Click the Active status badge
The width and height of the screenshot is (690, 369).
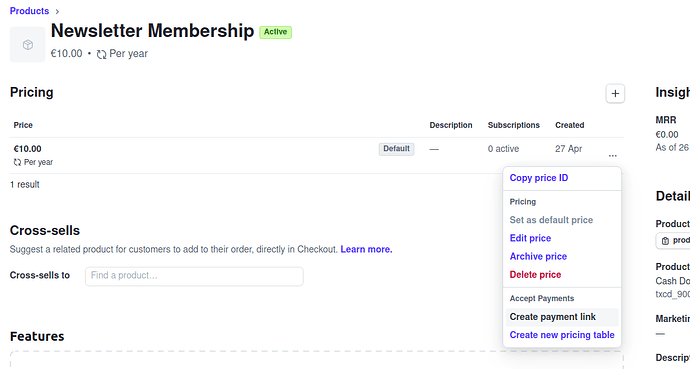[275, 32]
